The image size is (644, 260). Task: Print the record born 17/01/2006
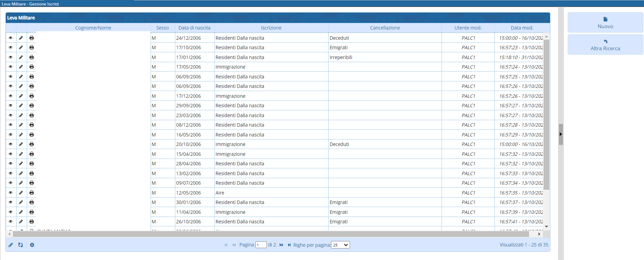coord(32,57)
